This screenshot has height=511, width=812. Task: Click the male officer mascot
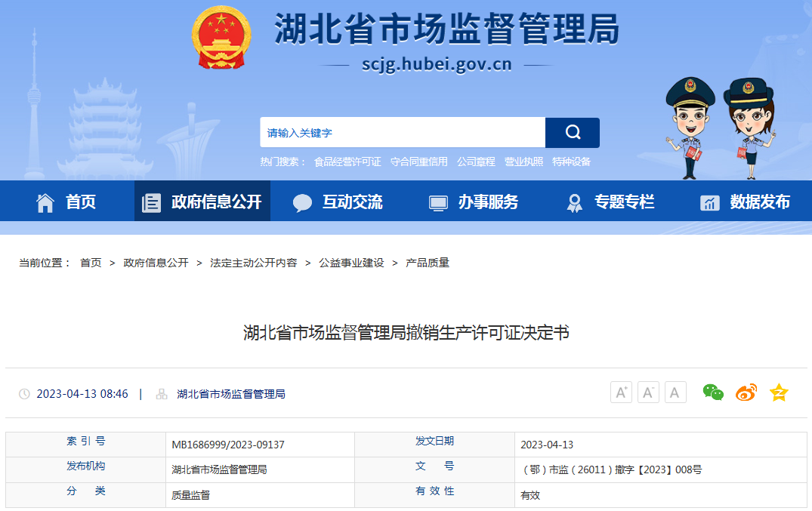tap(690, 128)
